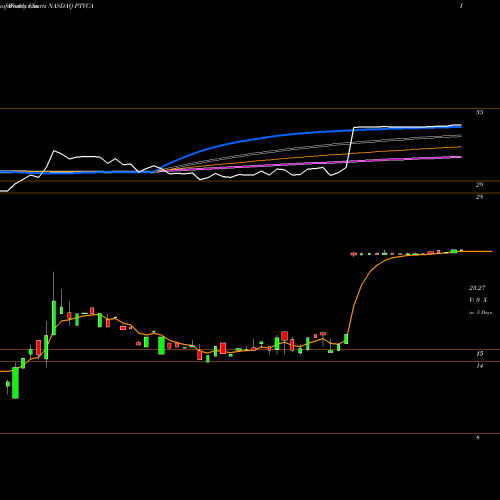Select the 8 price level label
Screen dimensions: 500x500
[x=478, y=438]
